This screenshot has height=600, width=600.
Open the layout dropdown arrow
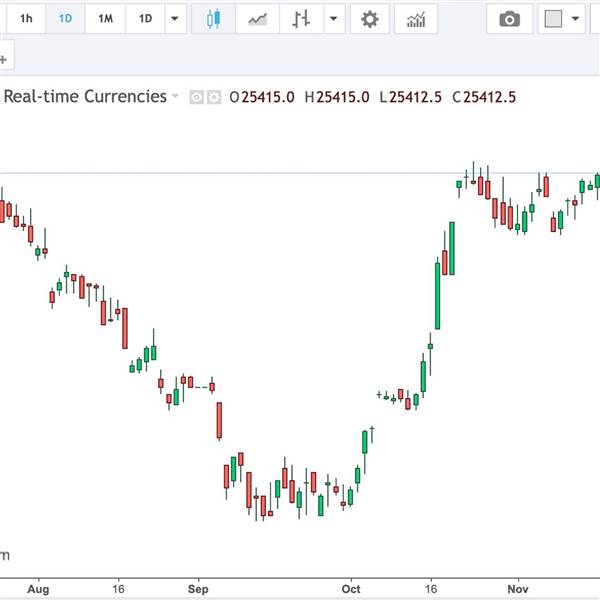(x=576, y=19)
